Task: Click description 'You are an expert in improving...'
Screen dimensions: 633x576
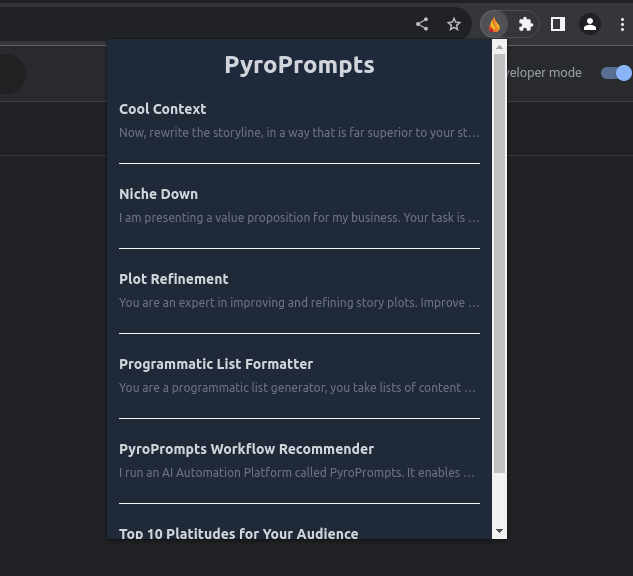Action: pos(299,302)
